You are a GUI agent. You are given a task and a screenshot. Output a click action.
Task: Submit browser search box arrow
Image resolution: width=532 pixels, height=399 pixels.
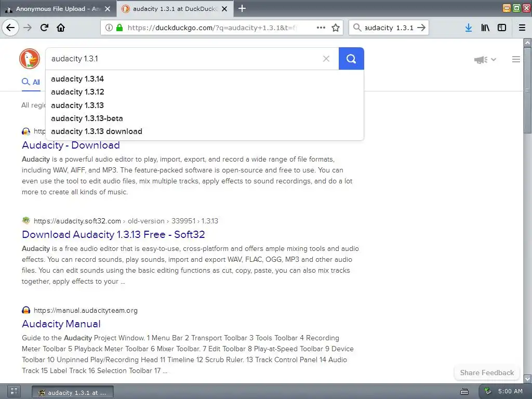[421, 28]
